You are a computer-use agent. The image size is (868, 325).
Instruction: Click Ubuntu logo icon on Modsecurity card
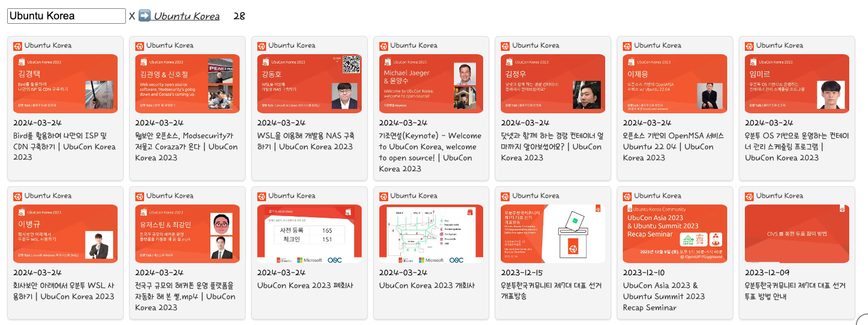point(140,46)
